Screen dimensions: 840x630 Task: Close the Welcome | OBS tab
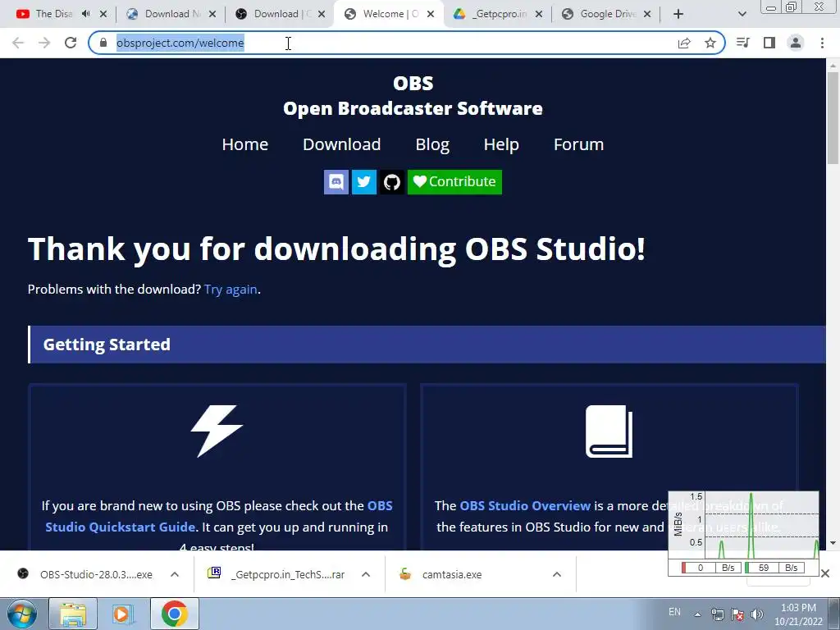[x=431, y=14]
